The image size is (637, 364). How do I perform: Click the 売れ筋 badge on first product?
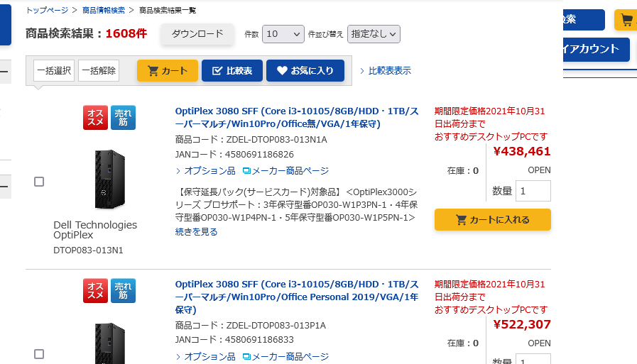pyautogui.click(x=123, y=117)
